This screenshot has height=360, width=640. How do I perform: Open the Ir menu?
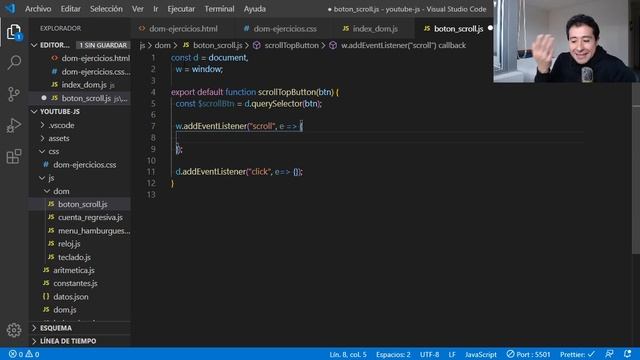coord(156,9)
